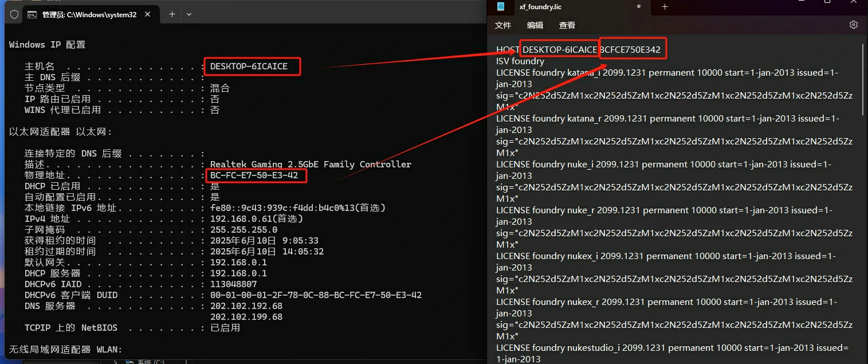Click the 'LICENSE foundry nukex_r' line
This screenshot has width=868, height=364.
[x=666, y=302]
